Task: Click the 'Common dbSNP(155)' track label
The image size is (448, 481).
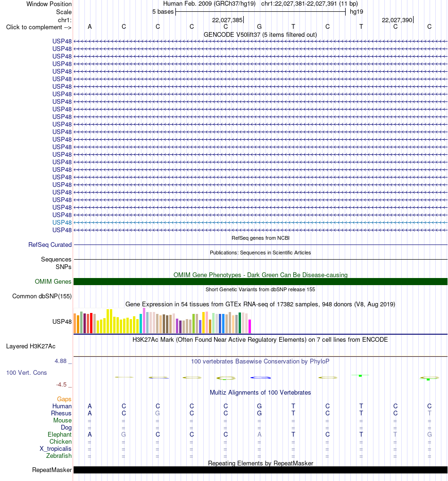Action: [x=42, y=296]
